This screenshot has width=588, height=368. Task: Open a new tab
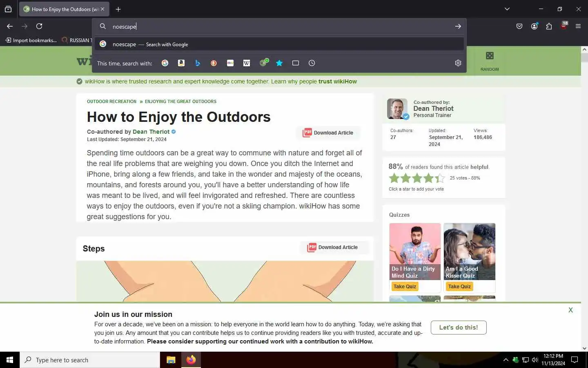118,9
